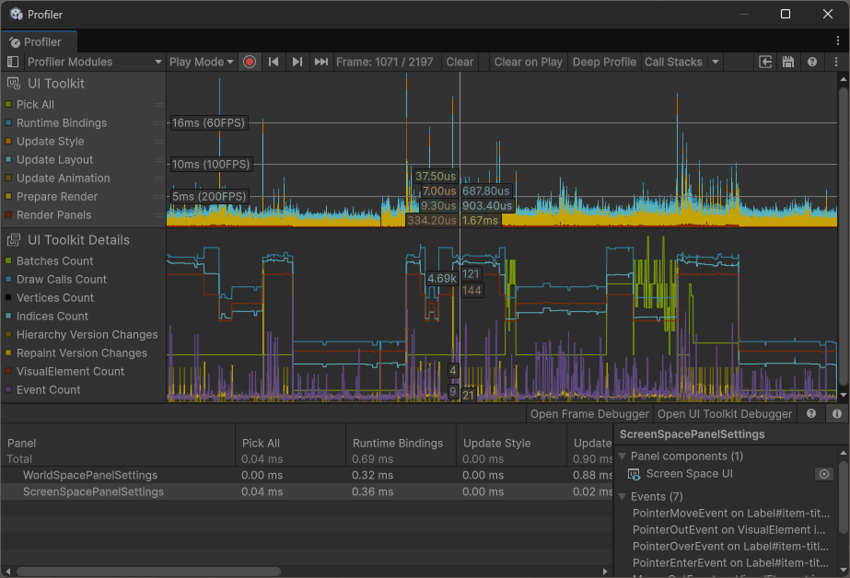Click the save profiler data icon
Viewport: 850px width, 578px height.
click(x=788, y=62)
